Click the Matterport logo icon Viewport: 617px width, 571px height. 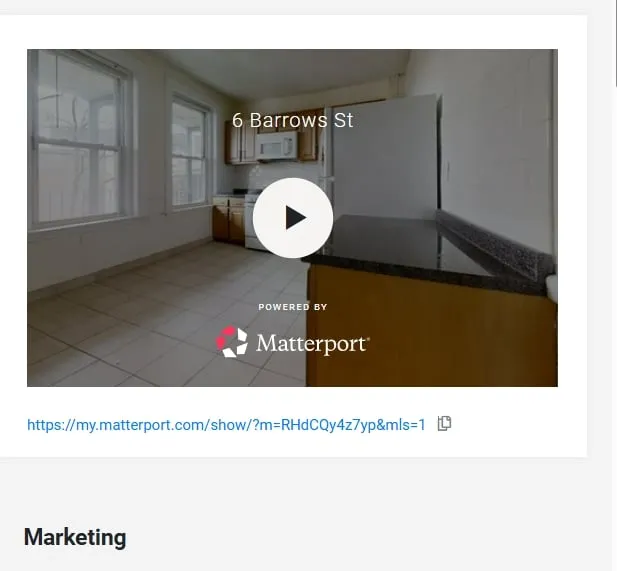pos(232,342)
